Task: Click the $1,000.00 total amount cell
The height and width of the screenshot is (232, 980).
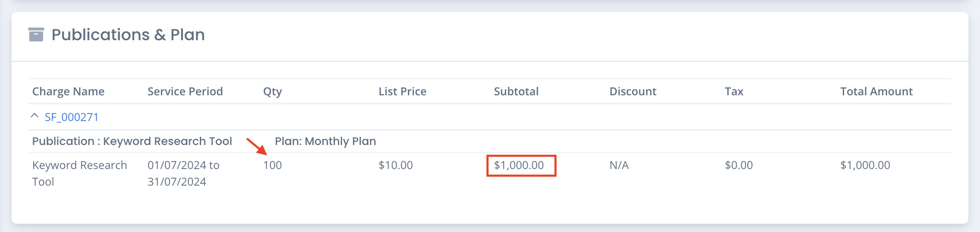Action: tap(865, 165)
